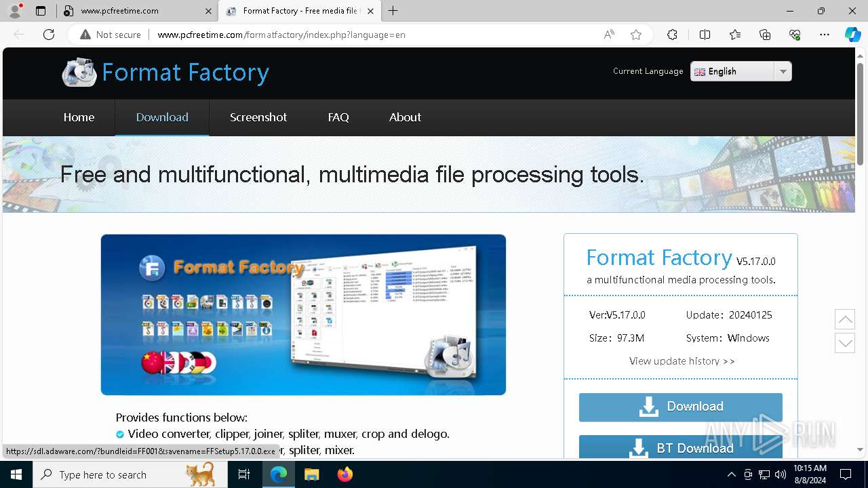This screenshot has height=488, width=868.
Task: Click the 'Update: 20240125' text
Action: [729, 315]
